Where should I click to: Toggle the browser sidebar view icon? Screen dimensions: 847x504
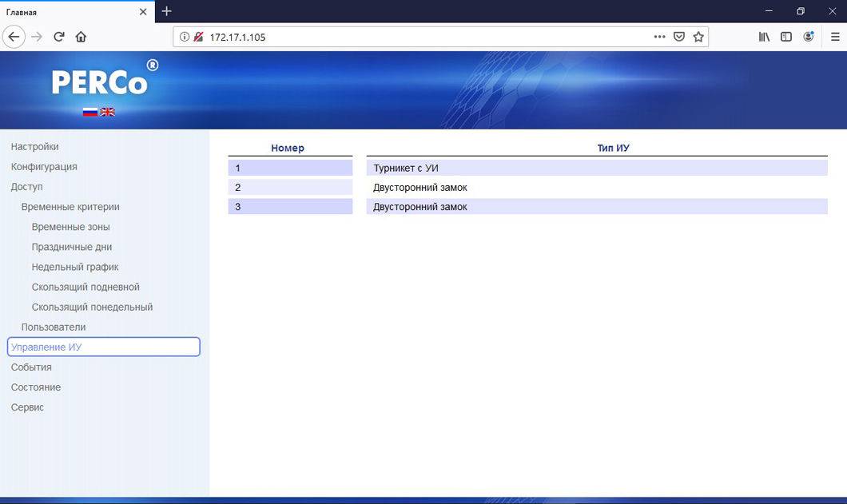[786, 37]
